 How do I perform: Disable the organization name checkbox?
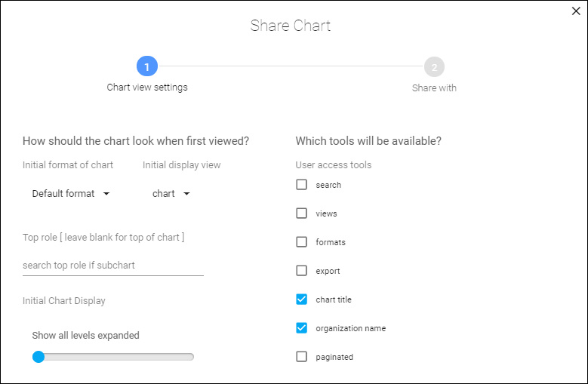[301, 328]
